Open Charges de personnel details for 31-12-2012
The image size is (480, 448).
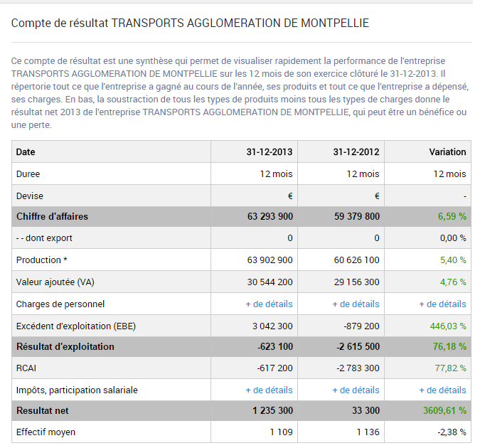(356, 304)
